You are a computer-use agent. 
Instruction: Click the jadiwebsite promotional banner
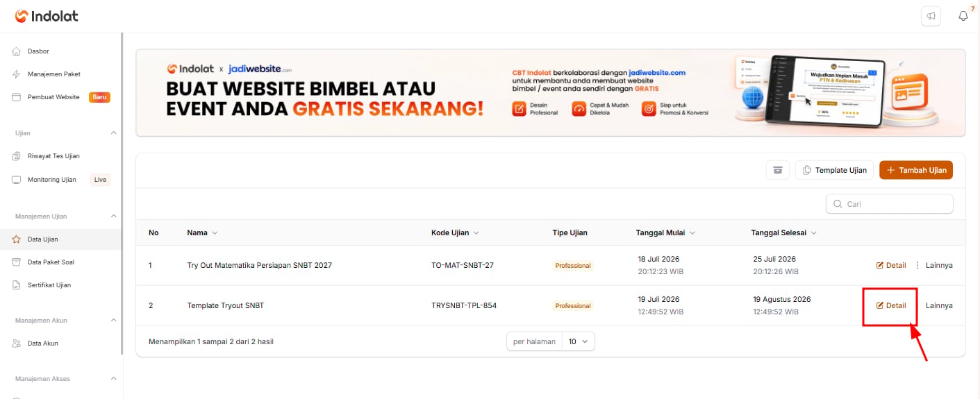click(x=550, y=92)
